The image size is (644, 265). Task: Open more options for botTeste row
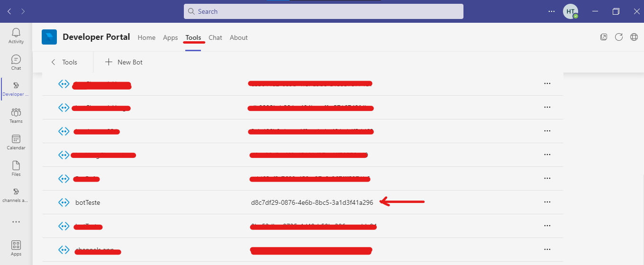547,202
